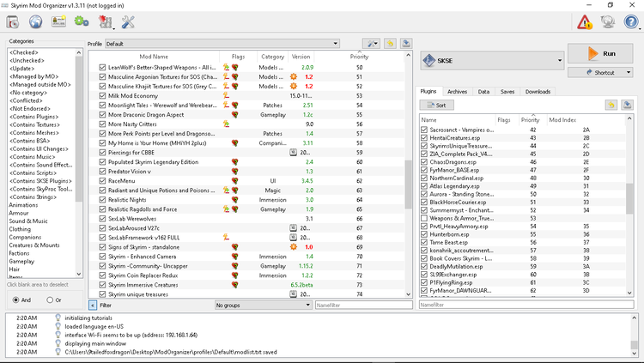Open the blue Help question mark icon
644x363 pixels.
(631, 21)
